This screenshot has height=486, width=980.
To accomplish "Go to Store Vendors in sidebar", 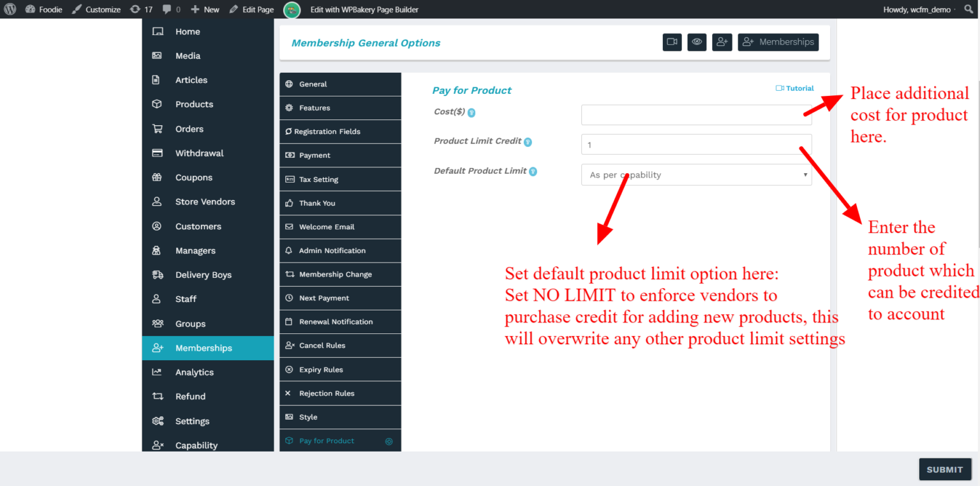I will pyautogui.click(x=205, y=202).
